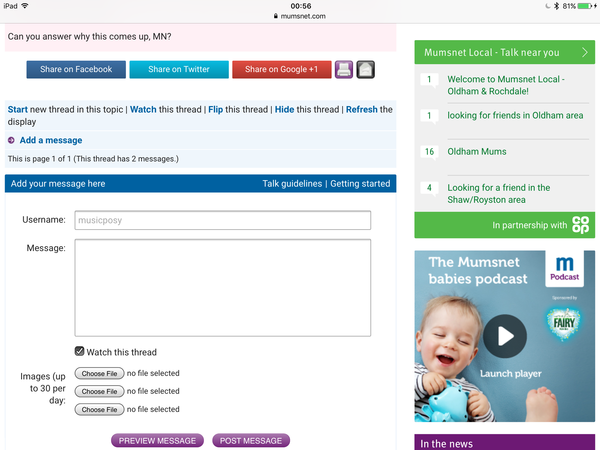Viewport: 600px width, 450px height.
Task: Click the 'This is page 1 of 1' text
Action: (x=93, y=159)
